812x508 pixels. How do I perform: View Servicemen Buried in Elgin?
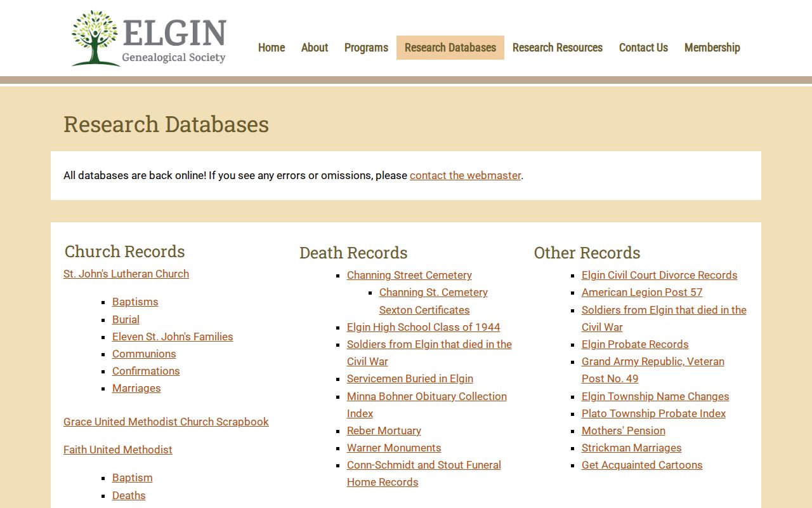pyautogui.click(x=410, y=378)
